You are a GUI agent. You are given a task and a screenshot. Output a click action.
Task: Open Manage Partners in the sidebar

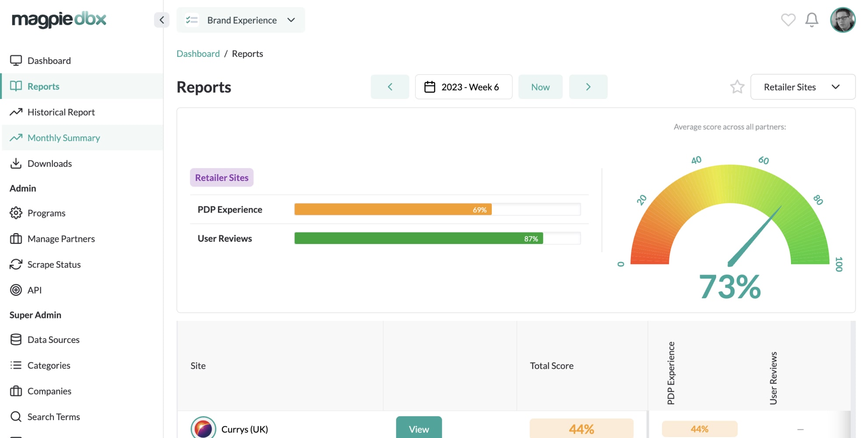[82, 239]
